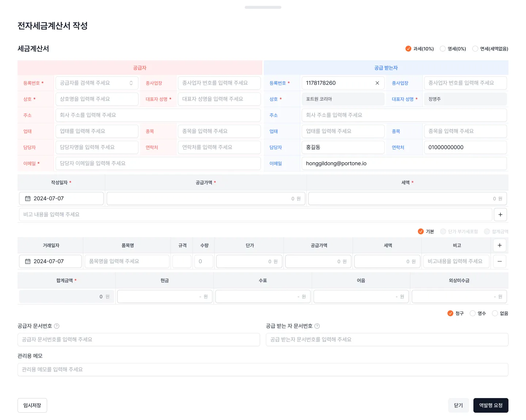The width and height of the screenshot is (526, 420).
Task: Click the 관리용 메모 input field
Action: 263,370
